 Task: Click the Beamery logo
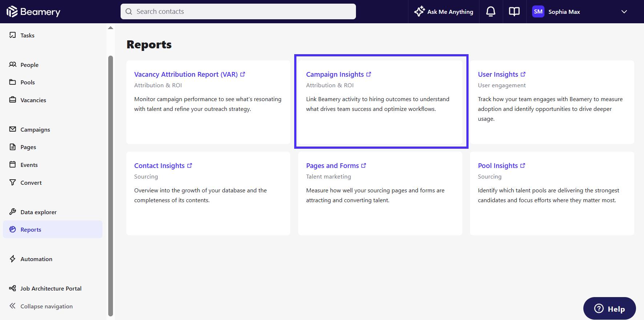[33, 12]
